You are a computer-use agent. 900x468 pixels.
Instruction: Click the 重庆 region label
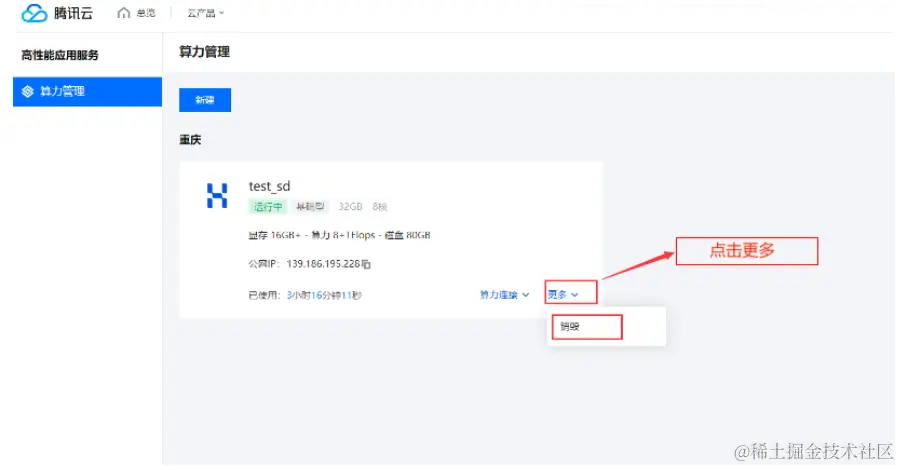click(x=190, y=140)
